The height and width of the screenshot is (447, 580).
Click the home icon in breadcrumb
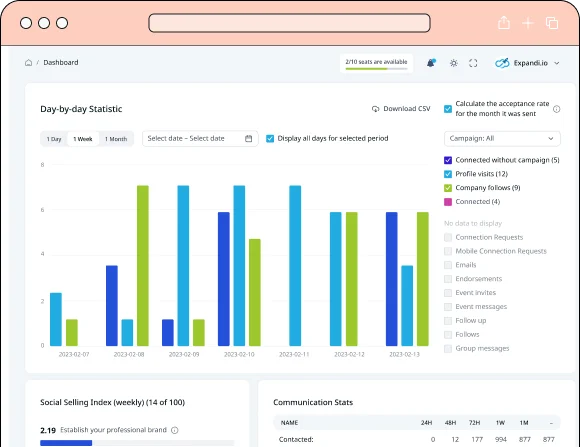(28, 63)
